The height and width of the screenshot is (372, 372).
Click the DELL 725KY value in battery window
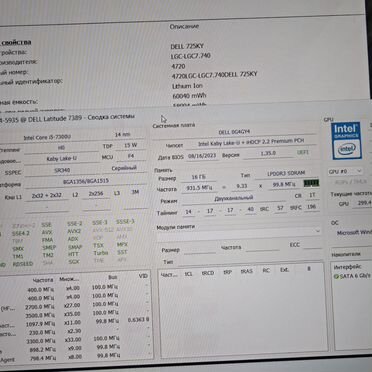pyautogui.click(x=187, y=46)
